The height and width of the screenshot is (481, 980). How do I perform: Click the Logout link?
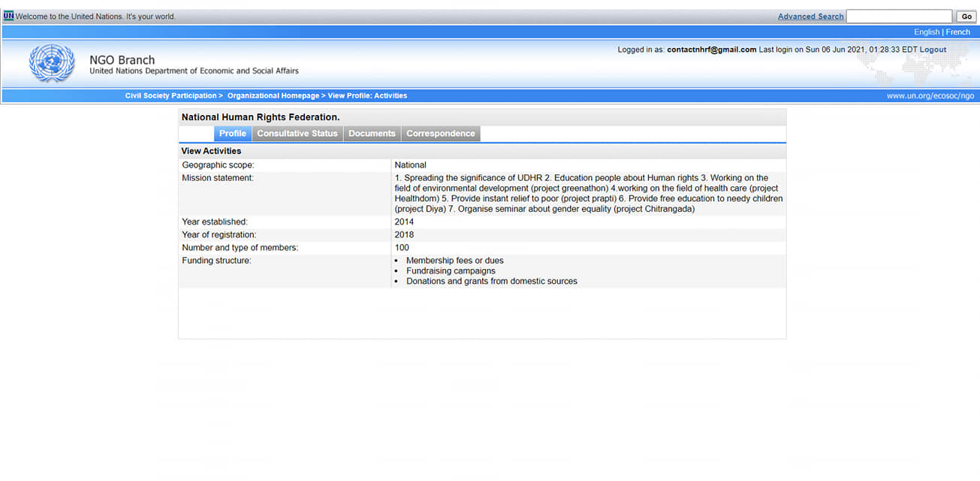[933, 50]
